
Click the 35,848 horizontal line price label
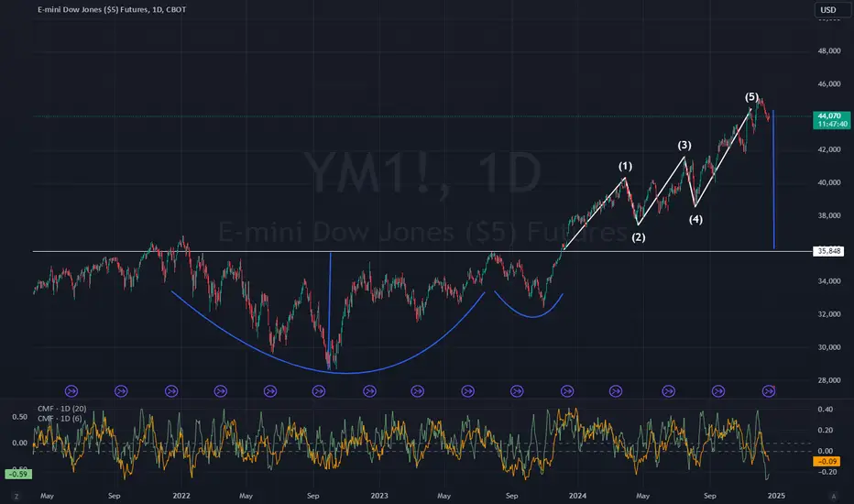[829, 251]
